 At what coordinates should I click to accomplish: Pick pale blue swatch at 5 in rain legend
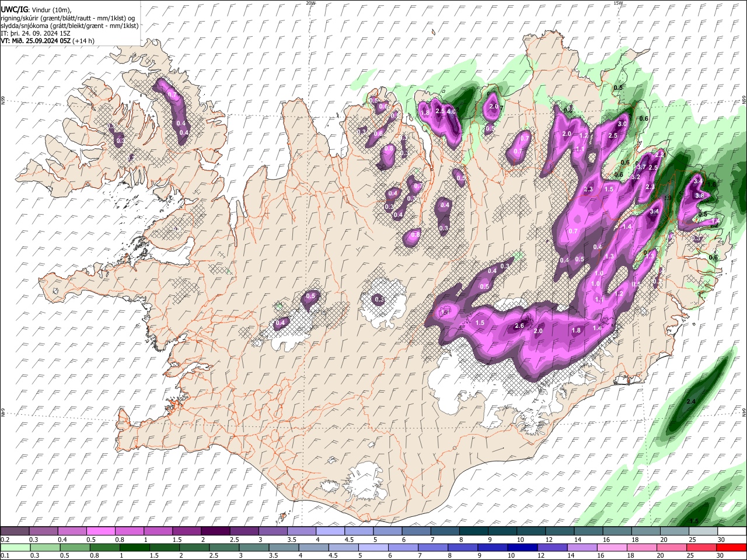[374, 547]
